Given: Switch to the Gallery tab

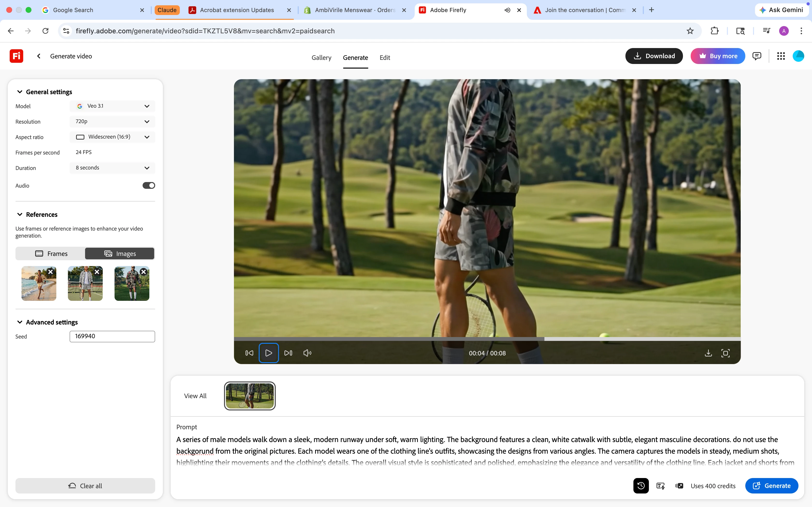Looking at the screenshot, I should point(321,58).
